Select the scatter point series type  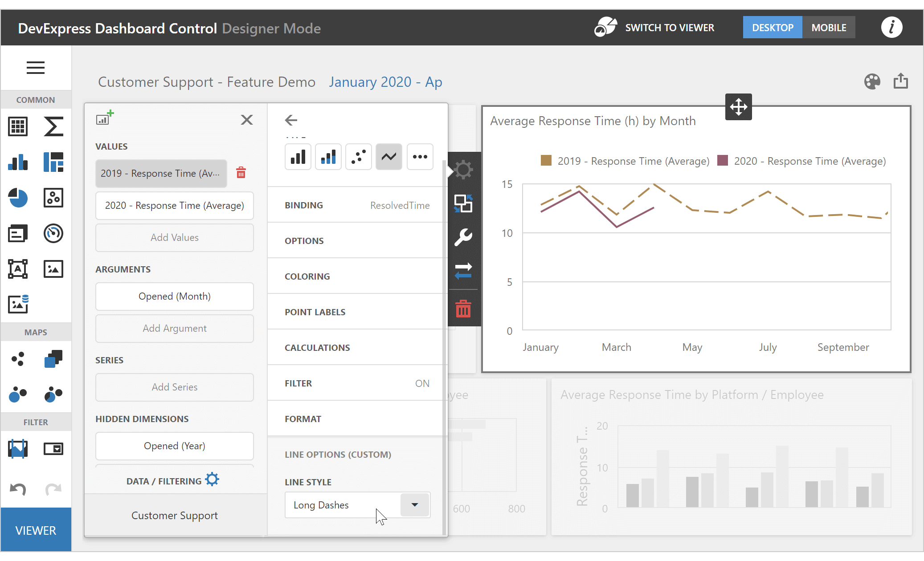coord(359,157)
